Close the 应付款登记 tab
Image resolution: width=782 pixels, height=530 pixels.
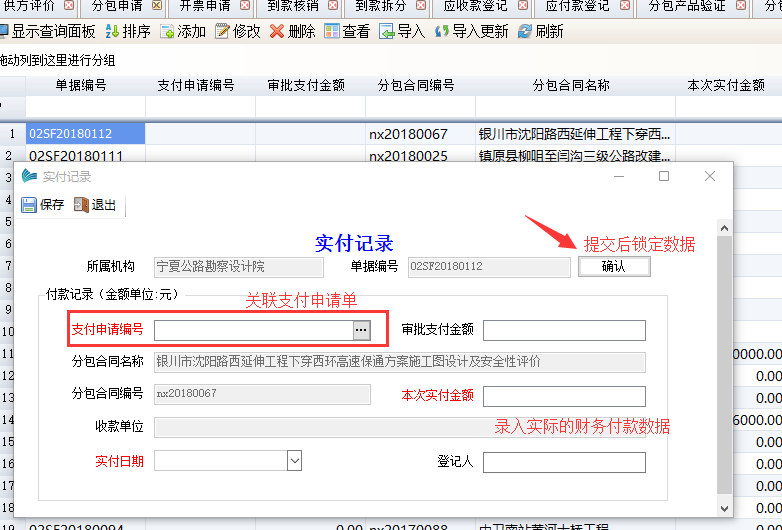click(624, 5)
